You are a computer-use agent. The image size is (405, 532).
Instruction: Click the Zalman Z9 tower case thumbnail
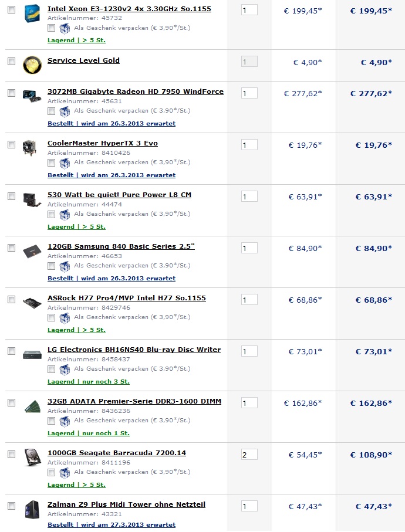pyautogui.click(x=32, y=509)
